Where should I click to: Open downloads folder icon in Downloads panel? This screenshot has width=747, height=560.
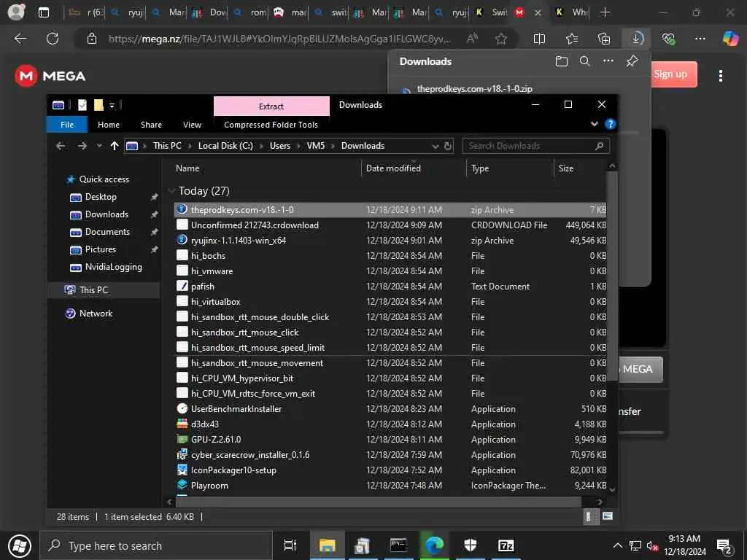click(562, 61)
